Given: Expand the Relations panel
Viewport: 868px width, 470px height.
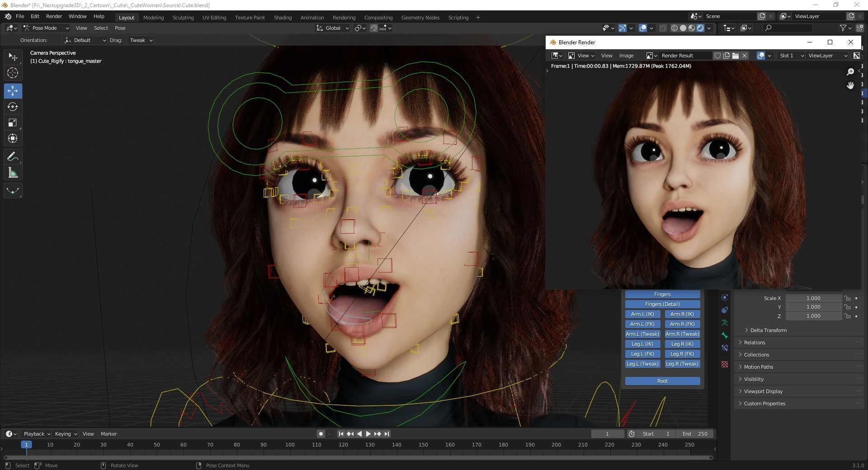Looking at the screenshot, I should pos(799,343).
